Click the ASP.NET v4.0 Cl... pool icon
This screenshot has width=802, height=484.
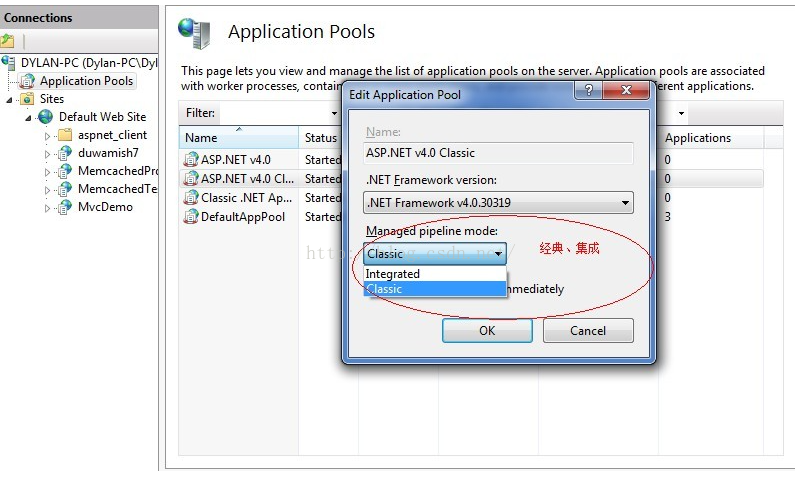[191, 179]
